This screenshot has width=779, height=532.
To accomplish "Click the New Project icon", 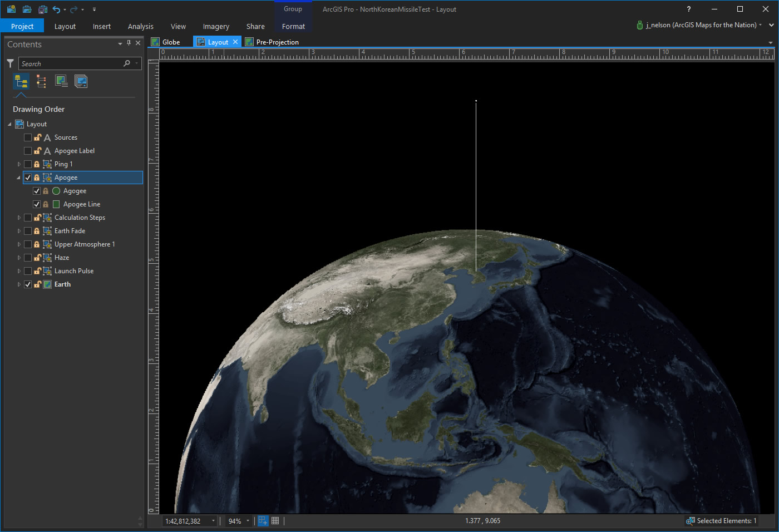I will coord(11,9).
